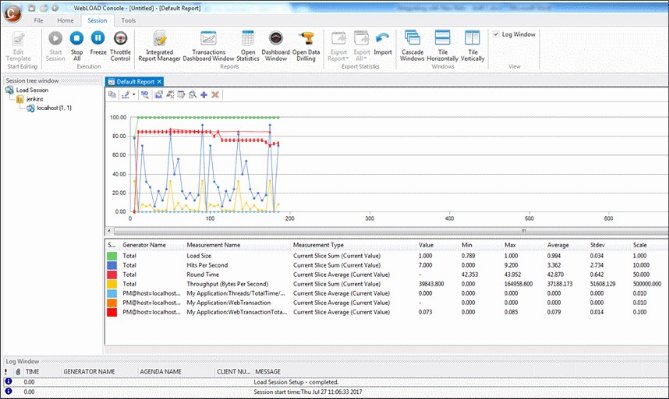Click the magnifier zoom icon in report toolbar
669x399 pixels.
point(192,95)
